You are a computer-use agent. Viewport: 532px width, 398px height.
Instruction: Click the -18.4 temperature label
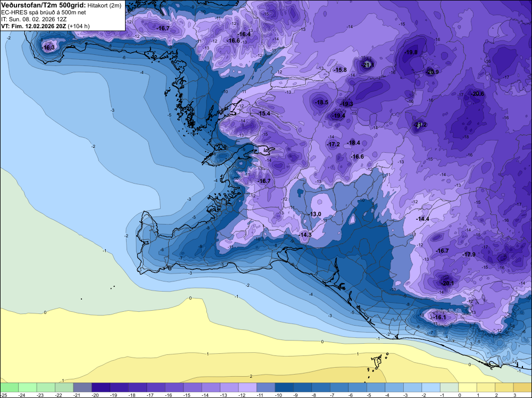[354, 143]
